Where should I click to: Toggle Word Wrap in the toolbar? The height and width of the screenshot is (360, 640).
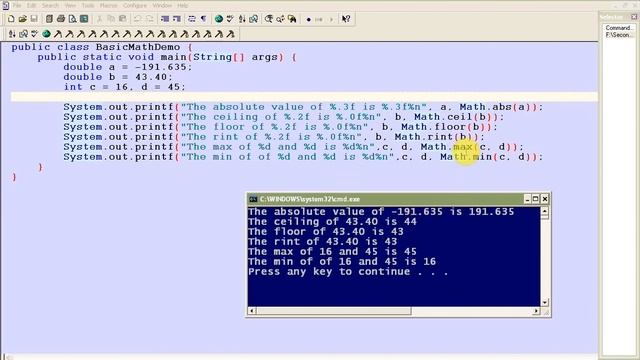click(191, 19)
